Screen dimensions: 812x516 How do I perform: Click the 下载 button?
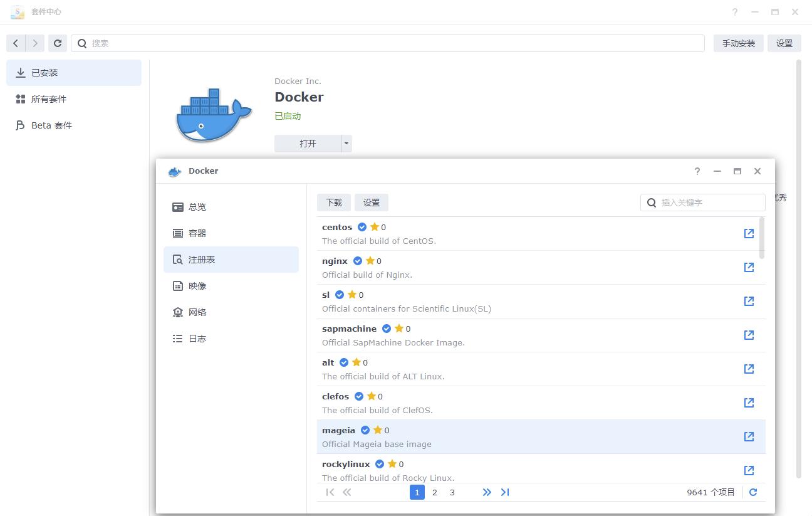tap(334, 203)
